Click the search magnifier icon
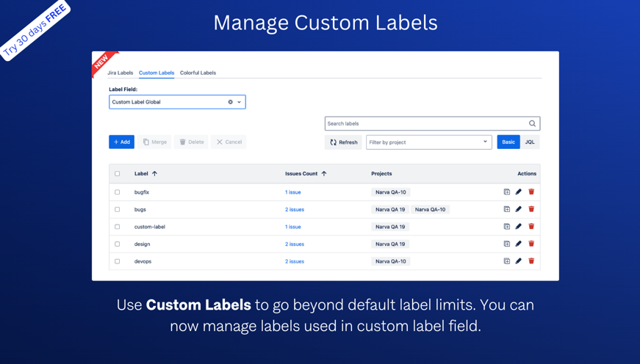 [x=532, y=123]
